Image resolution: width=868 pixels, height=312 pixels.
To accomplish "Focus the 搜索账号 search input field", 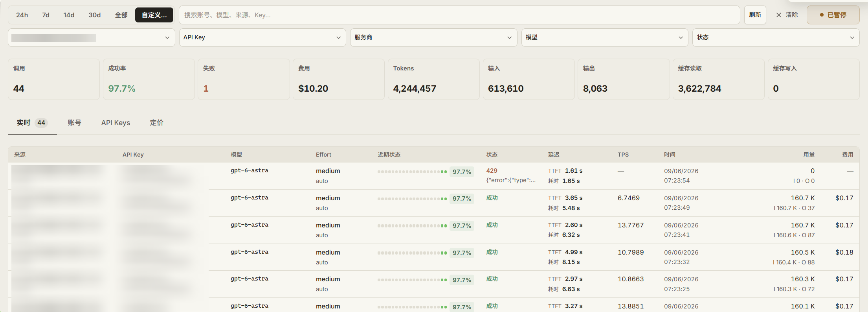I will pos(459,15).
